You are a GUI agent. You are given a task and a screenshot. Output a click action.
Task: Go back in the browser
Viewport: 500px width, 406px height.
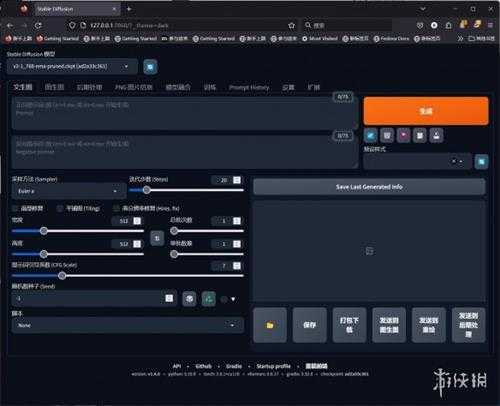pos(10,25)
